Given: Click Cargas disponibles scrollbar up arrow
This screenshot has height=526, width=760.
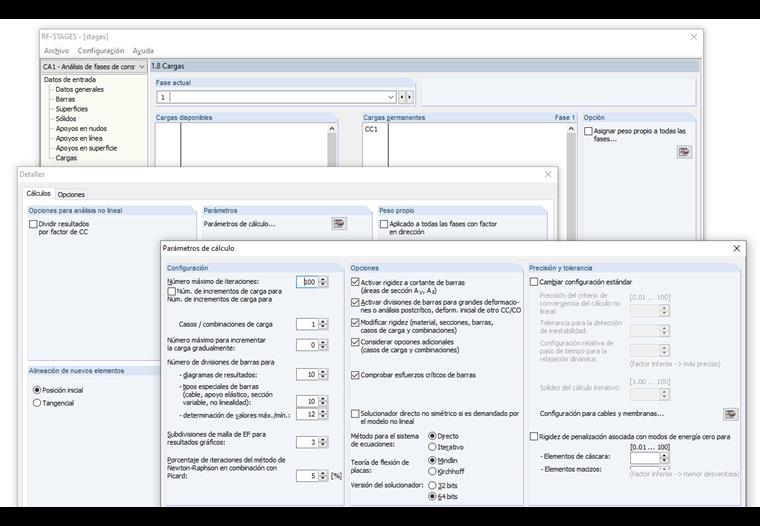Looking at the screenshot, I should pyautogui.click(x=332, y=128).
